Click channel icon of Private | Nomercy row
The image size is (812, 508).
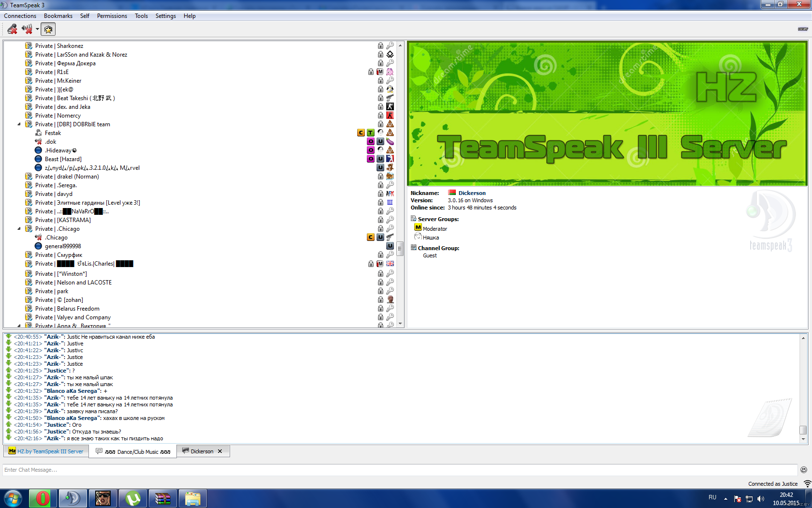pos(29,116)
